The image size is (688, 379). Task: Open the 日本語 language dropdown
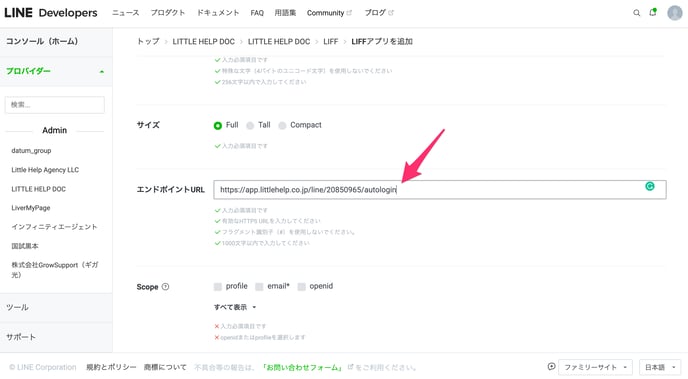(x=660, y=367)
